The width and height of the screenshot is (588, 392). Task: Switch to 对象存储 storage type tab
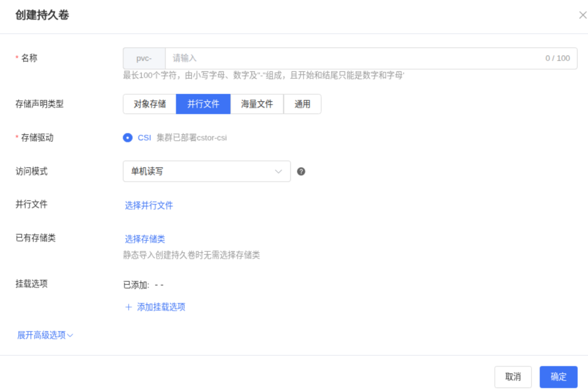(x=150, y=104)
